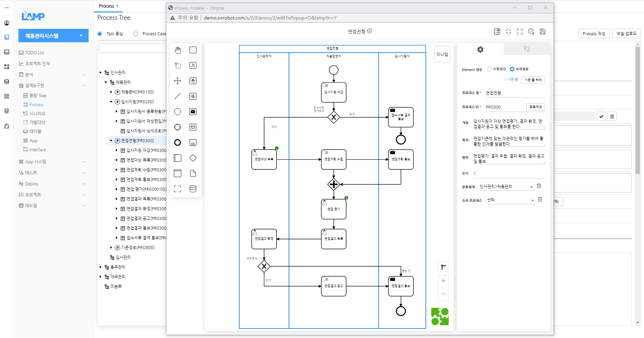Image resolution: width=644 pixels, height=338 pixels.
Task: Expand the 채용준비[PR0100] tree node
Action: pyautogui.click(x=111, y=92)
